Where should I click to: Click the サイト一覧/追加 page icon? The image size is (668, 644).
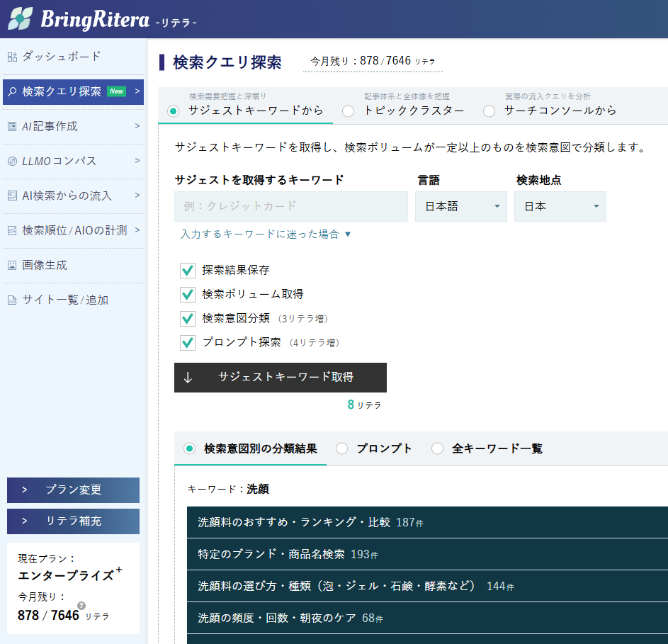click(x=12, y=300)
